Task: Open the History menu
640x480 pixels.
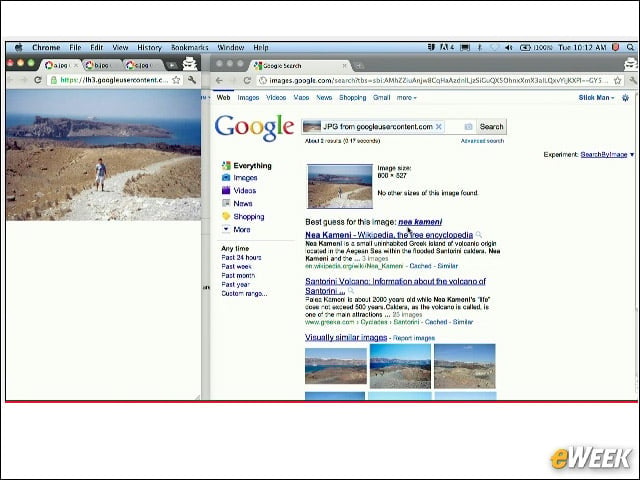Action: pos(149,47)
